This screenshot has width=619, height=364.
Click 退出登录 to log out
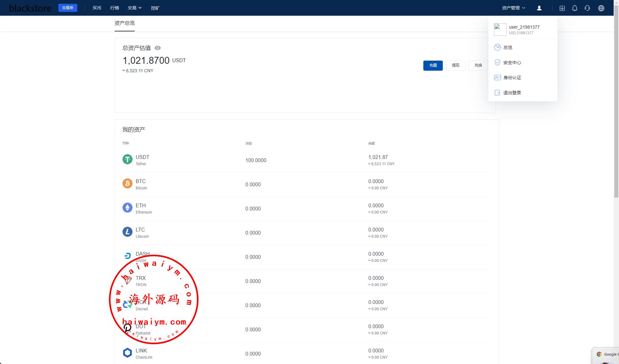[512, 93]
